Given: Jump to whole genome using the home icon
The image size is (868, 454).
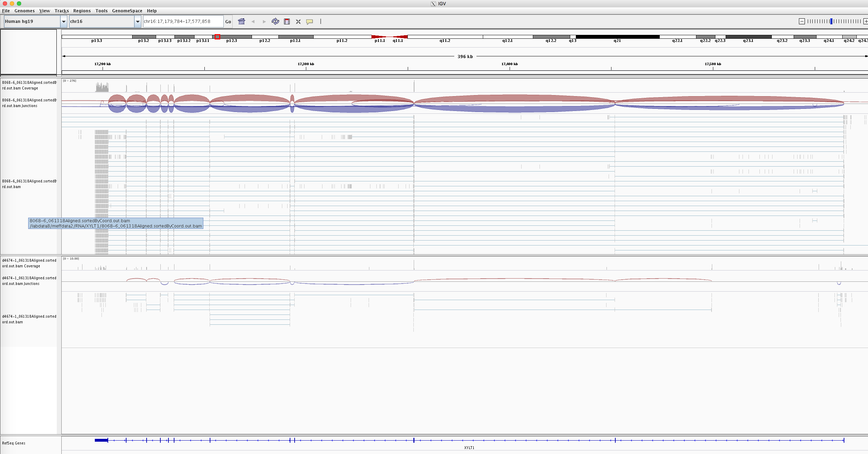Looking at the screenshot, I should click(242, 21).
